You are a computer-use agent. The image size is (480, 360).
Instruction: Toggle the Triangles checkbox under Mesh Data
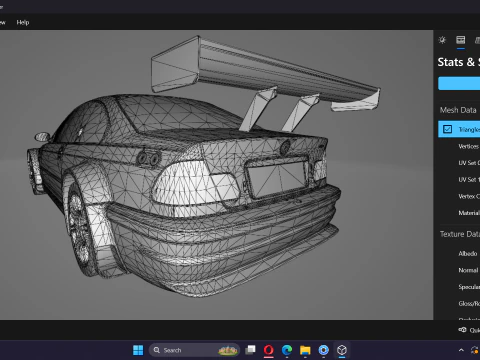click(447, 129)
